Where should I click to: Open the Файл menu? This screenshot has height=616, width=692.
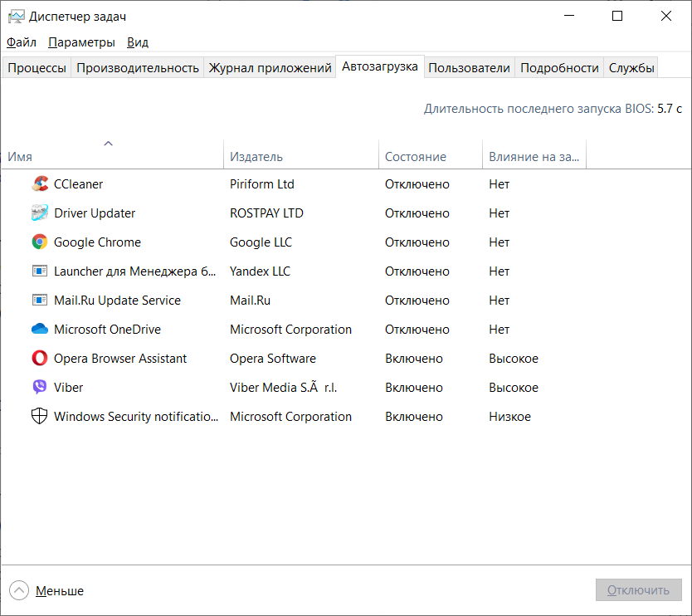(22, 42)
